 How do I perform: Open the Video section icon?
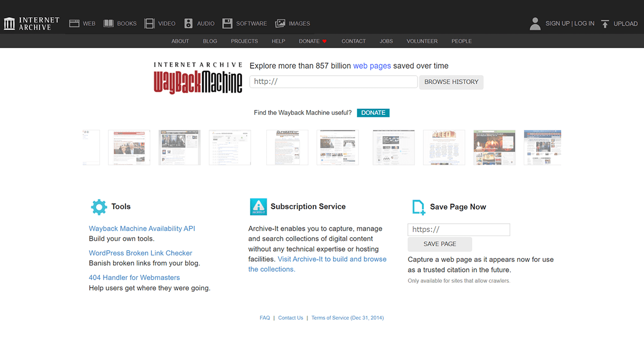coord(149,24)
